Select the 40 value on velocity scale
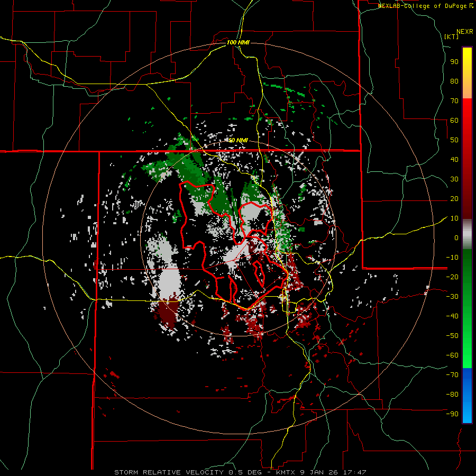476x476 pixels. (454, 160)
